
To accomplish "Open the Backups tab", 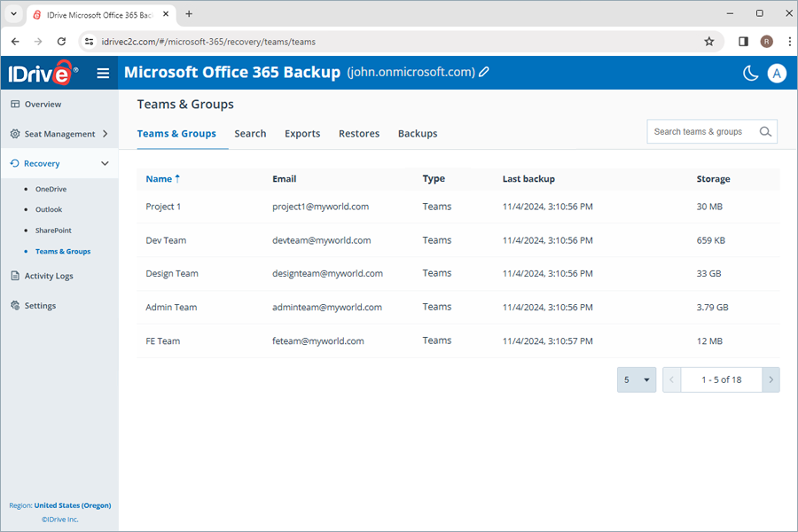I will pos(417,133).
